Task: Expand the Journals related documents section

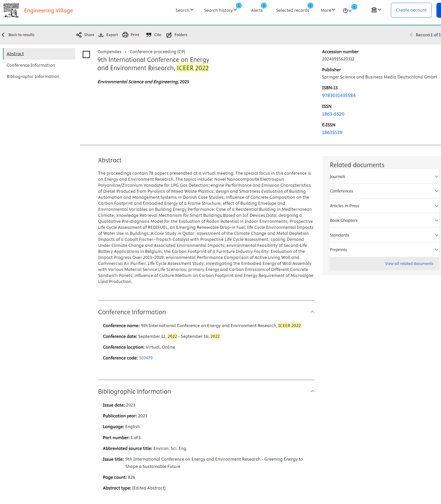Action: (436, 176)
